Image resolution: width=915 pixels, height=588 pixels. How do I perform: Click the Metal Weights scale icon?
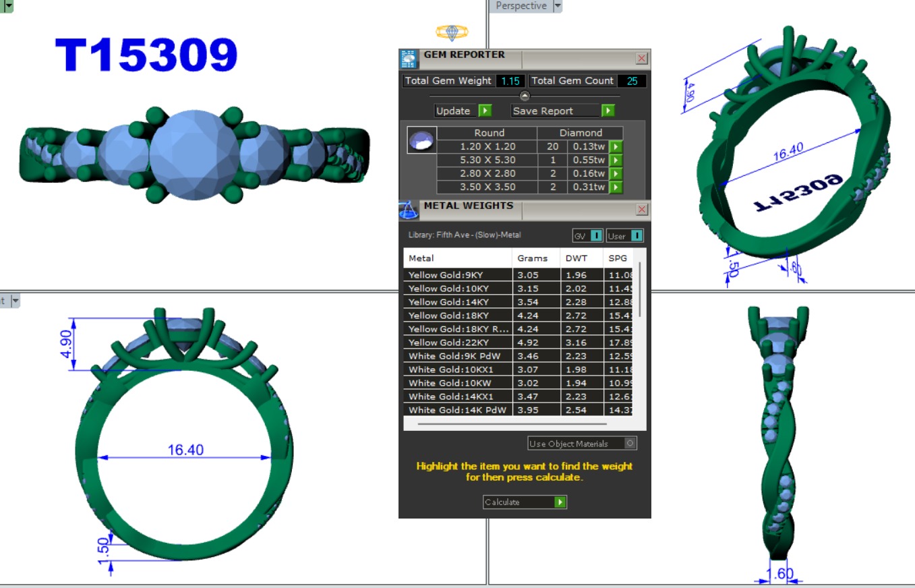[409, 210]
